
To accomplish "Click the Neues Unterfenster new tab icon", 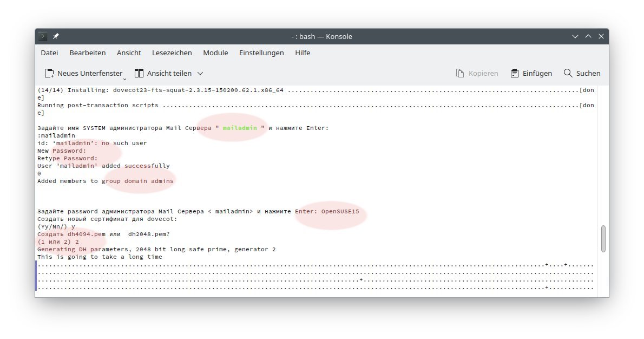I will coord(49,73).
